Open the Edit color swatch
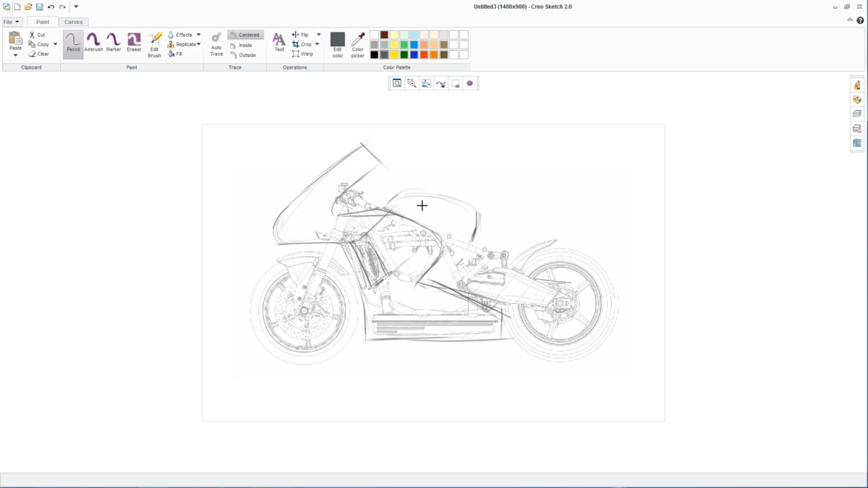This screenshot has width=868, height=488. pos(338,45)
